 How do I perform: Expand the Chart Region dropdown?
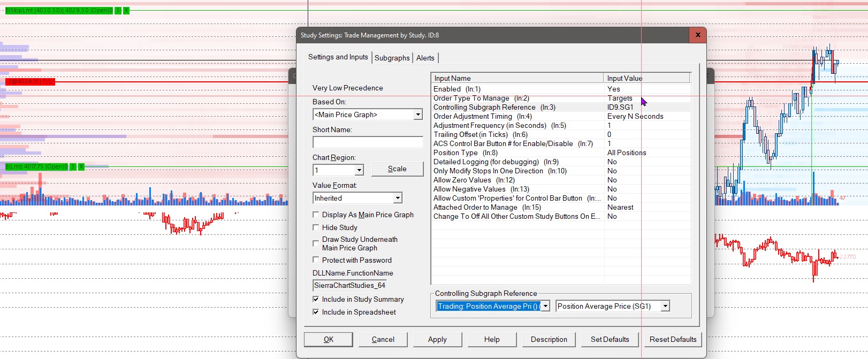point(359,170)
